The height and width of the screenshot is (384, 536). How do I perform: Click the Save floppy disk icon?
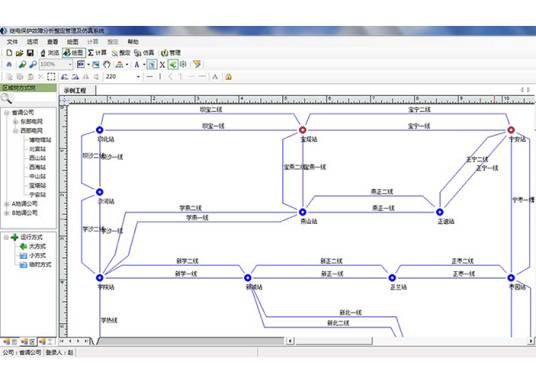tap(30, 53)
